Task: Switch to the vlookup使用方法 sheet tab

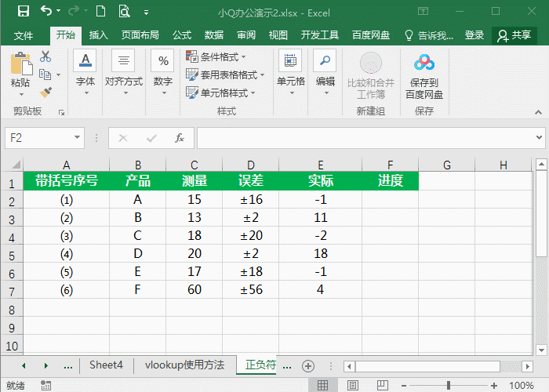Action: click(184, 365)
